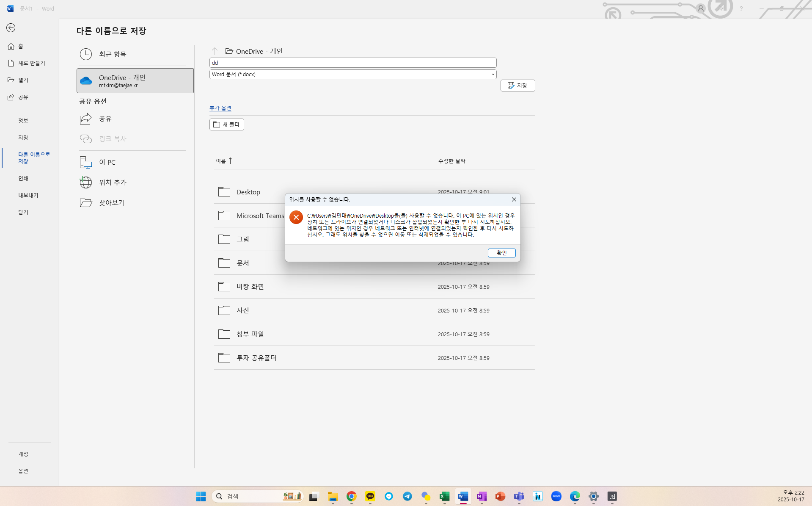
Task: Select 공유 in the left navigation
Action: click(18, 97)
